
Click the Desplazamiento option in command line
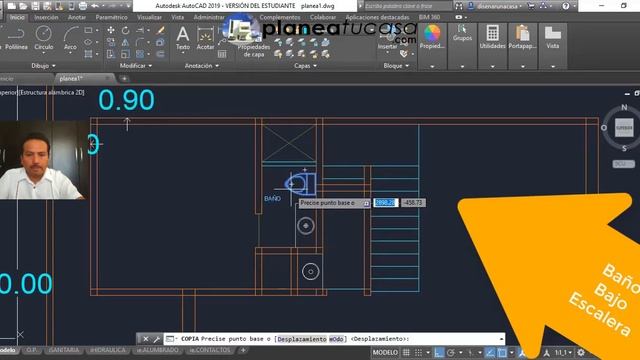pos(302,339)
